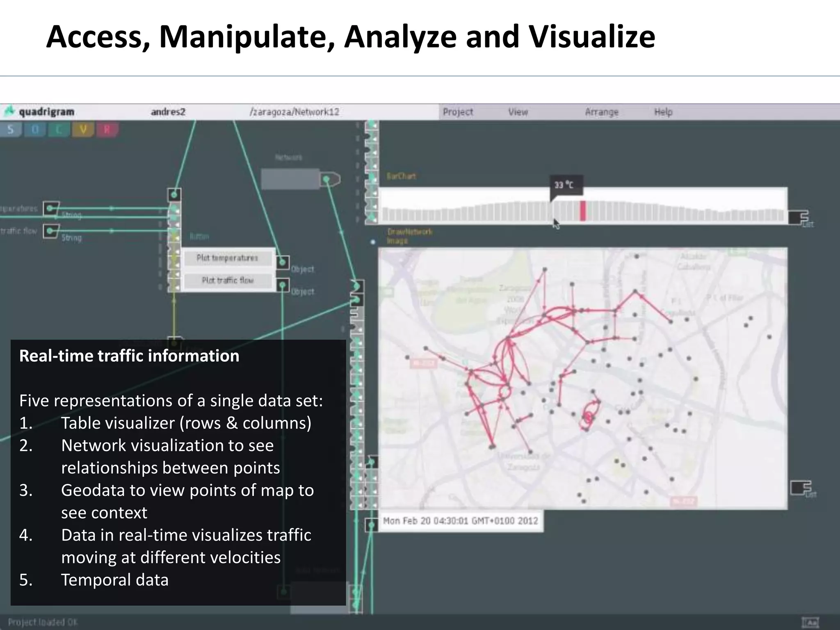
Task: Click the traffic flow String output node
Action: [51, 231]
